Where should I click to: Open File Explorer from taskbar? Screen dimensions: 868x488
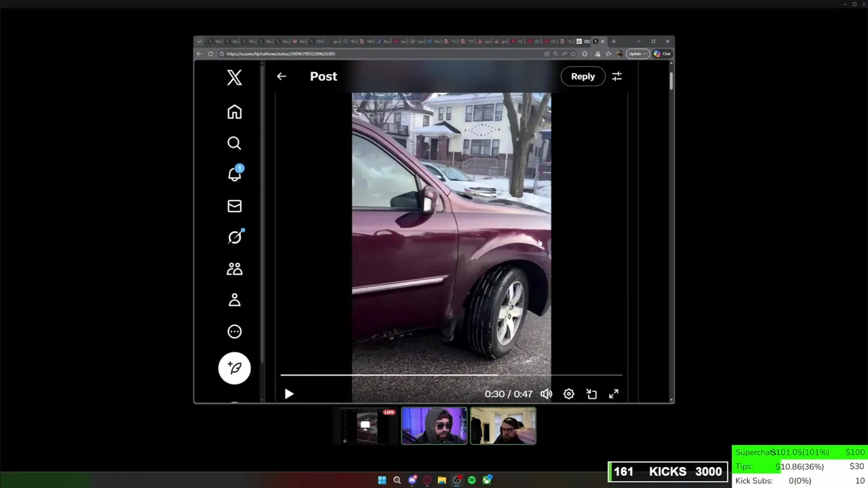tap(441, 480)
